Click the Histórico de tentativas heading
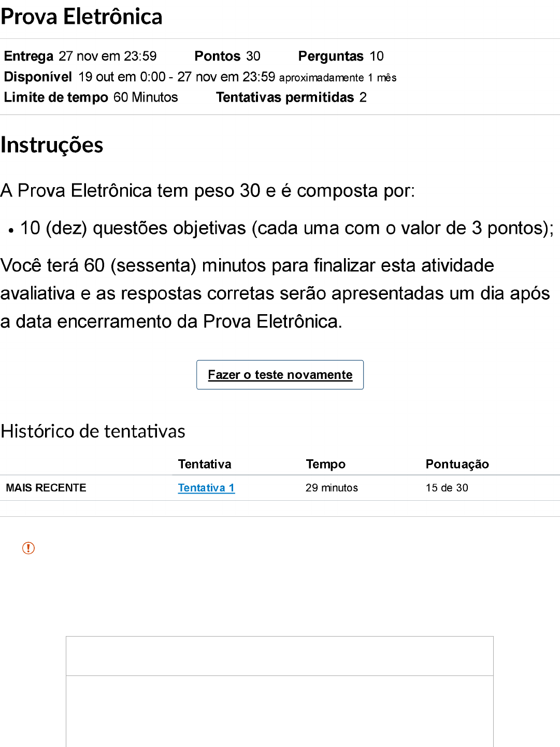 [x=93, y=431]
